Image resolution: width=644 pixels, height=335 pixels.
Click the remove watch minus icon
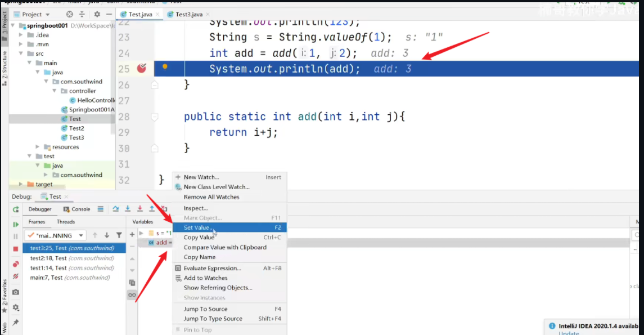[132, 246]
